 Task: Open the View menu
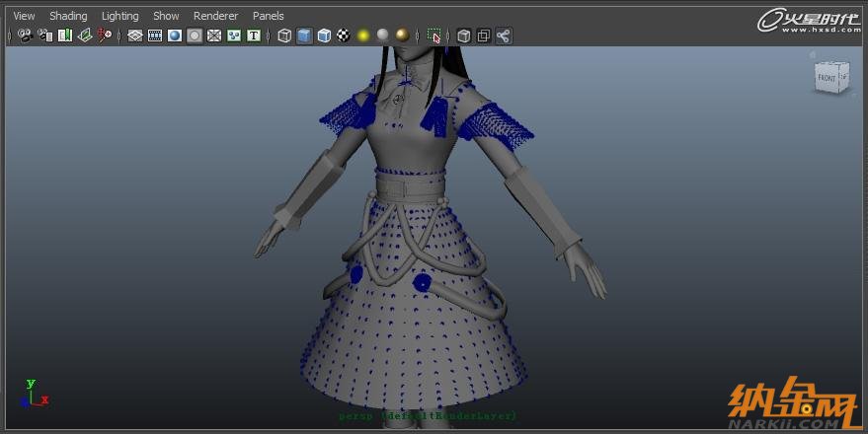point(24,16)
